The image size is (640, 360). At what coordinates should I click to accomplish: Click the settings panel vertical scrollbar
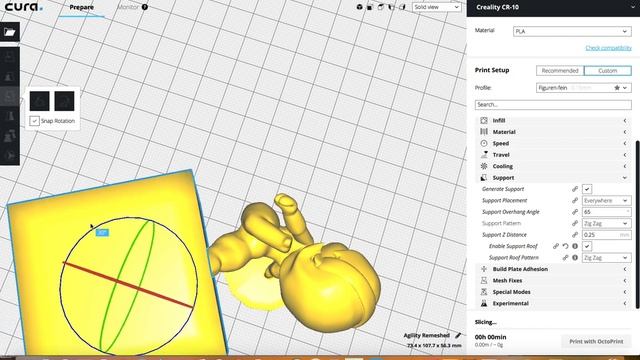(638, 224)
